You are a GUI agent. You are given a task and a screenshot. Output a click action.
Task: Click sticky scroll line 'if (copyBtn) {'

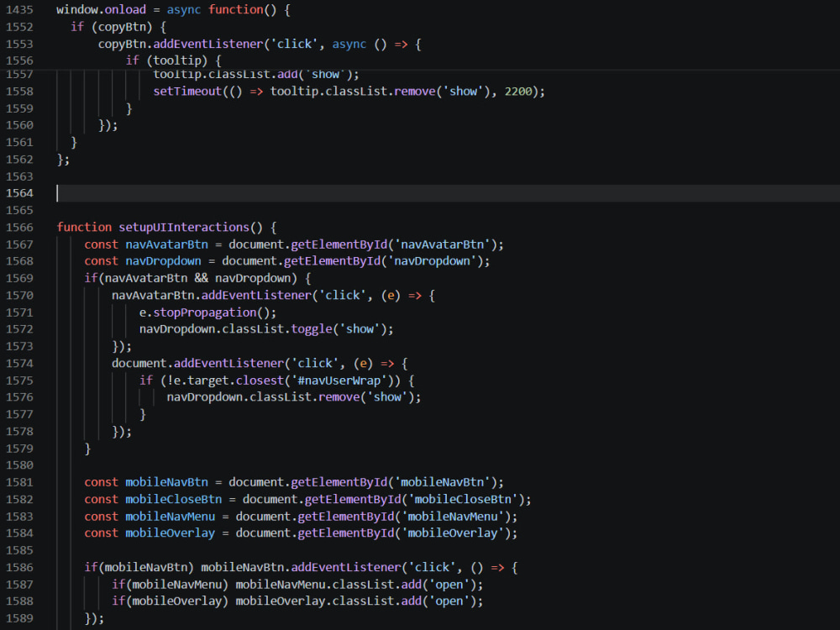point(118,27)
